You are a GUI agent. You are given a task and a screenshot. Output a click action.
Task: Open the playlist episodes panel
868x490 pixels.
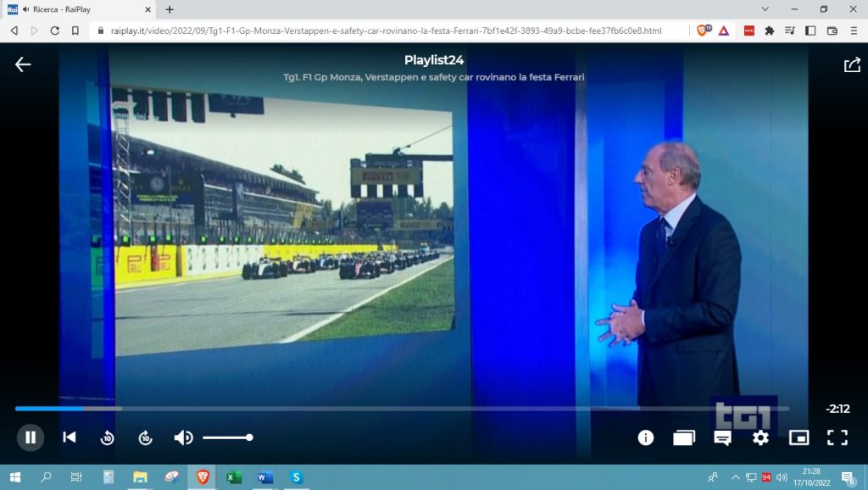click(684, 437)
